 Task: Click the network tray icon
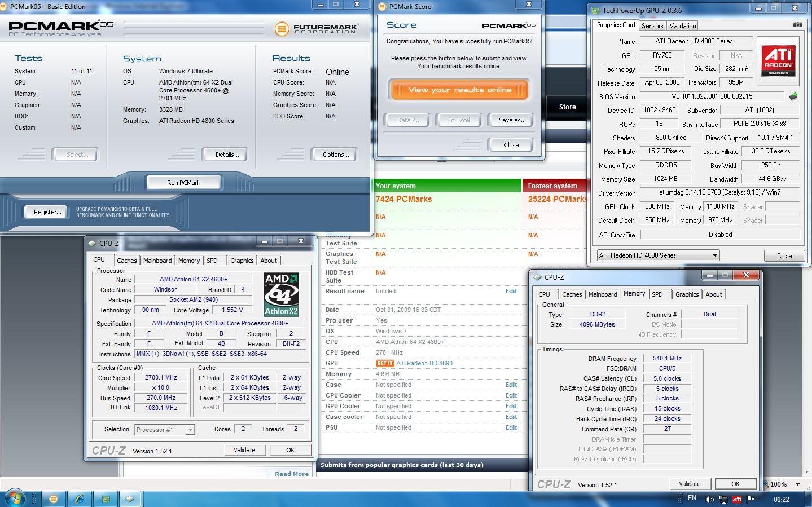(723, 499)
